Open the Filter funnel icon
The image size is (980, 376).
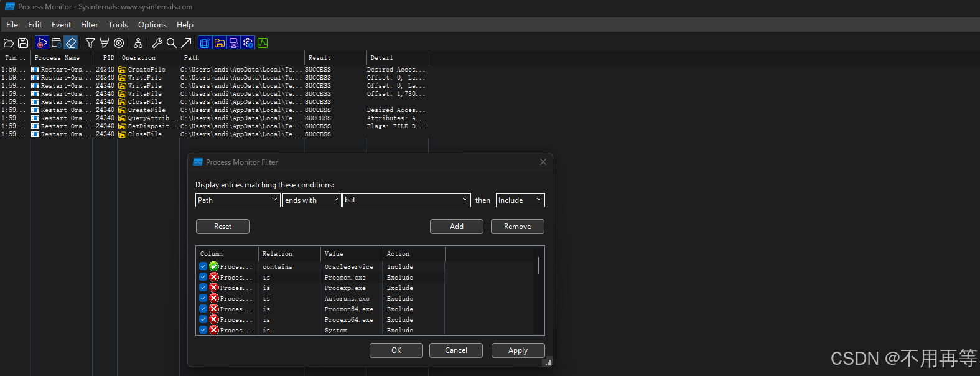pos(90,43)
